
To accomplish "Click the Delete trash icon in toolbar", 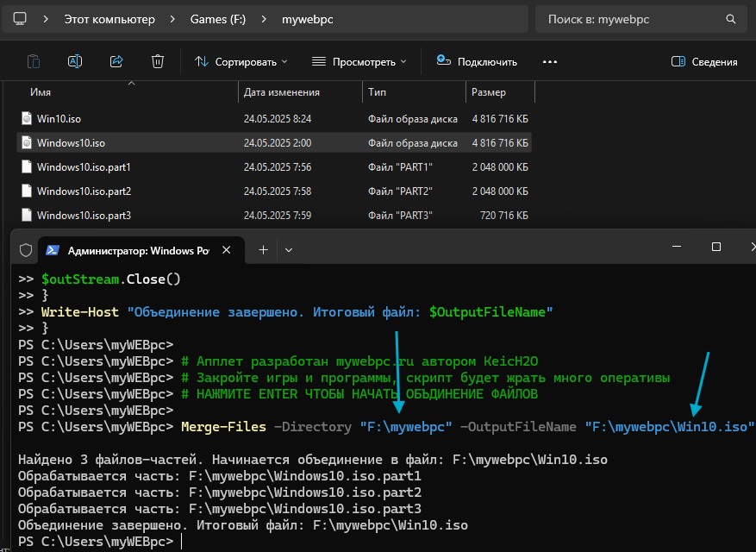I will tap(158, 61).
